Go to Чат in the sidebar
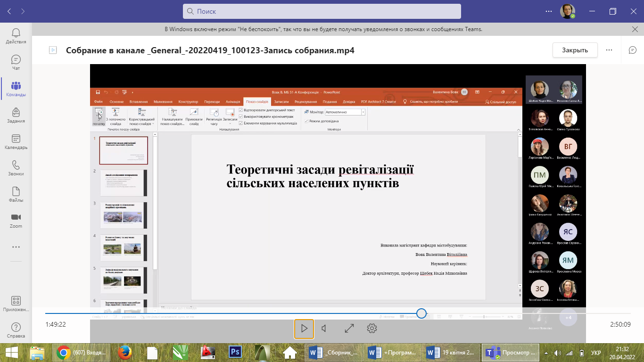Screen dimensions: 644x362 click(16, 62)
